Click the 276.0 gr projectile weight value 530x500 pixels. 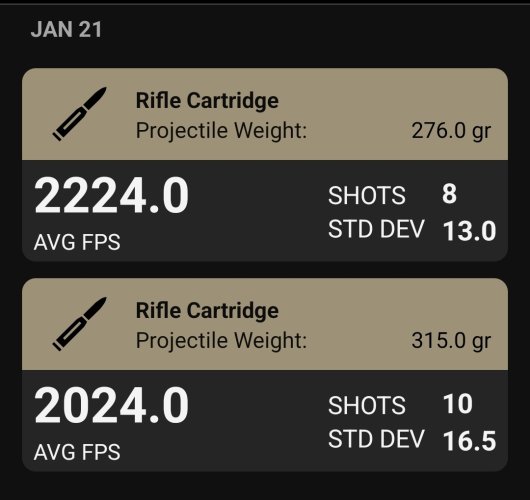(451, 130)
